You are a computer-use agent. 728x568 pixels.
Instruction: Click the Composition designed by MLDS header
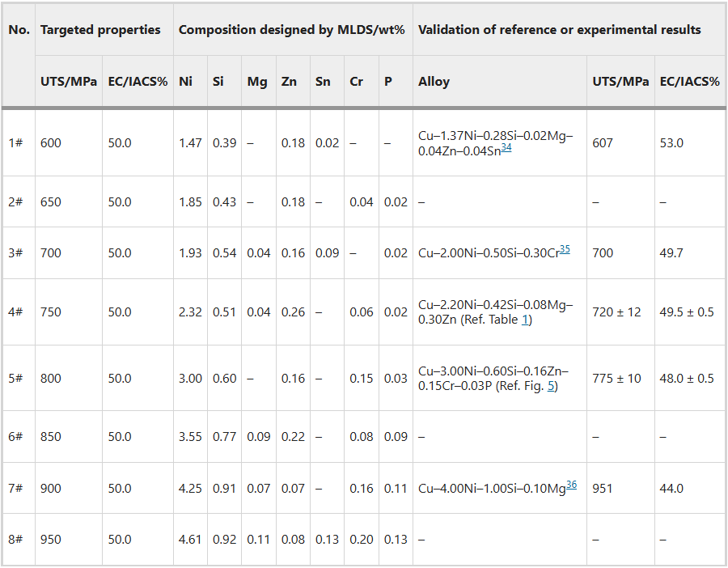[291, 30]
